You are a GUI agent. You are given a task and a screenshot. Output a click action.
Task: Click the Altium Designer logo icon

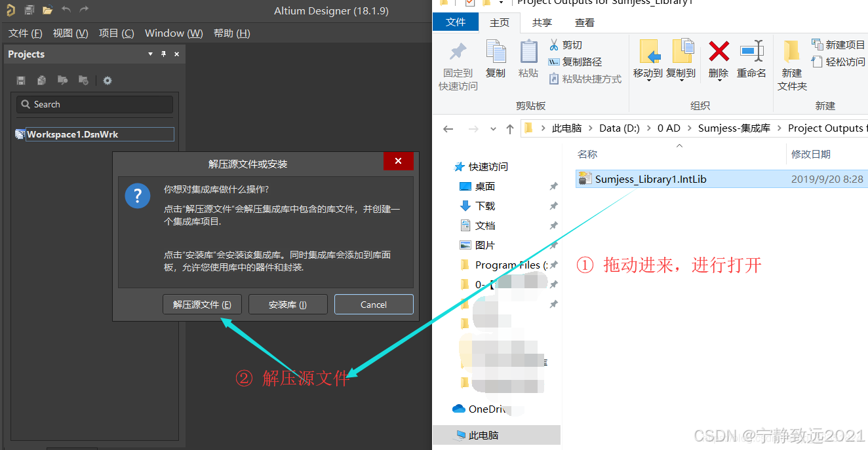click(x=10, y=10)
